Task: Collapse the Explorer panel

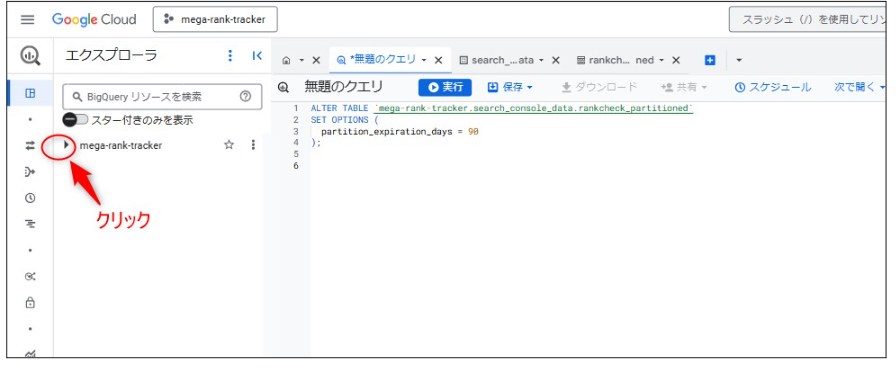Action: pos(257,55)
